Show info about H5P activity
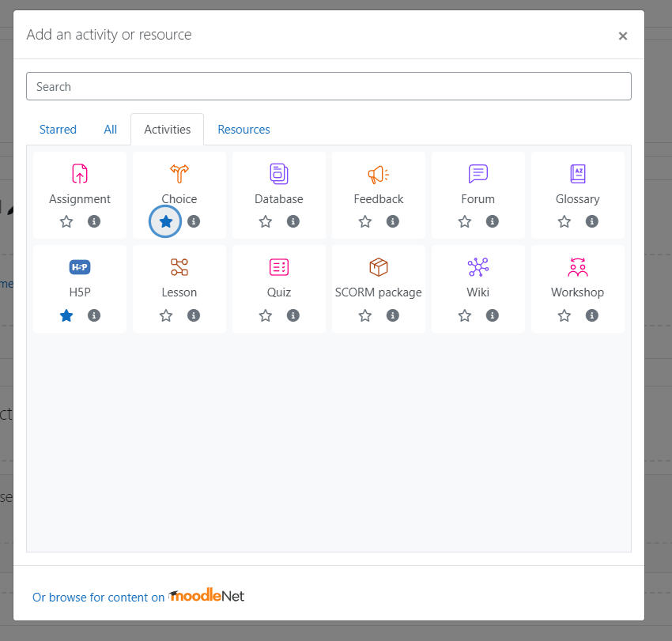672x641 pixels. [x=94, y=315]
